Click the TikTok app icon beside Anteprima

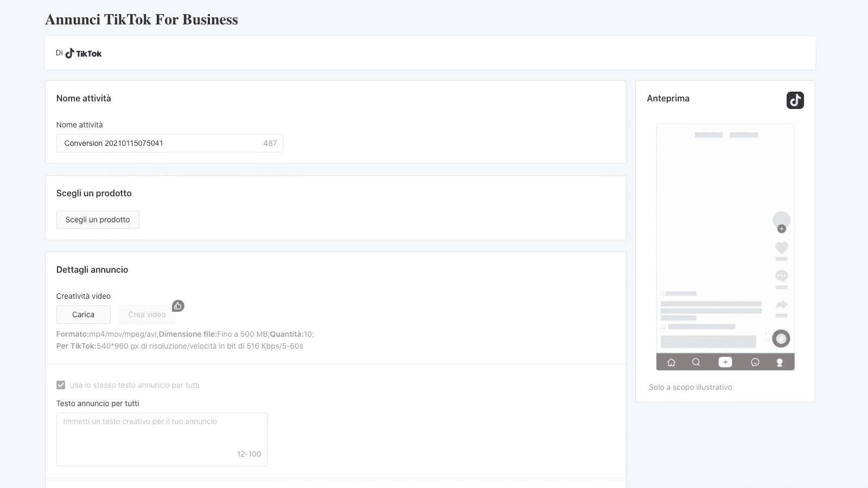click(x=795, y=100)
